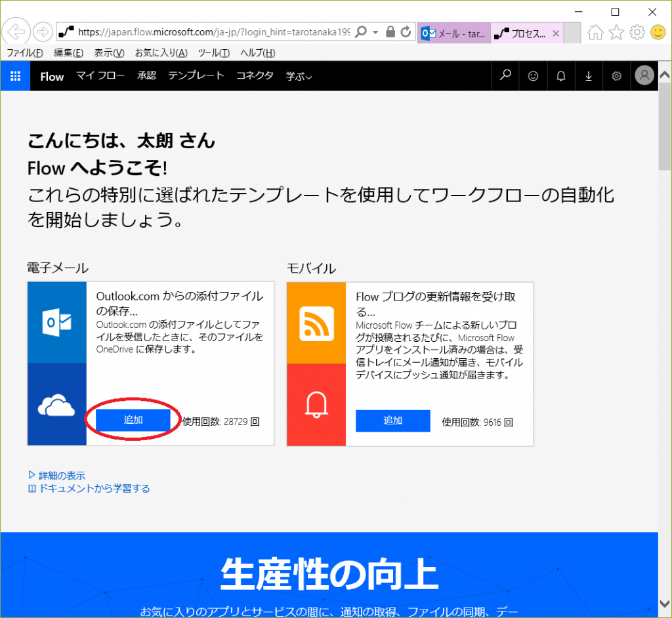The image size is (672, 618).
Task: Click the 生産性の向上 banner heading
Action: point(329,574)
